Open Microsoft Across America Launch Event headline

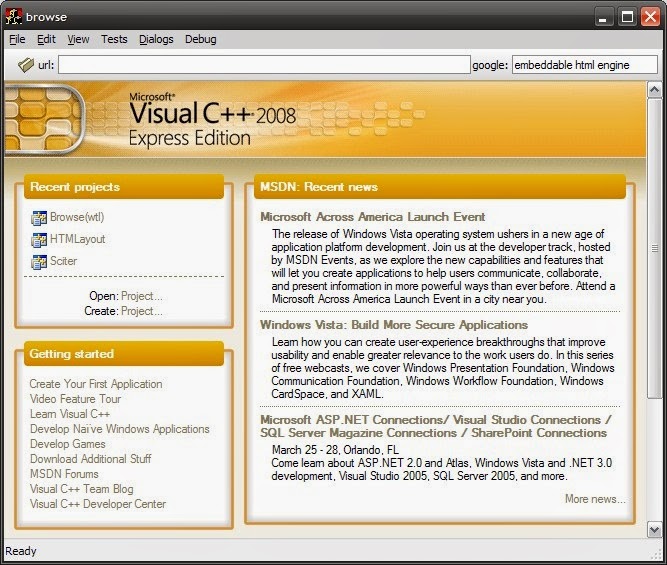click(373, 217)
